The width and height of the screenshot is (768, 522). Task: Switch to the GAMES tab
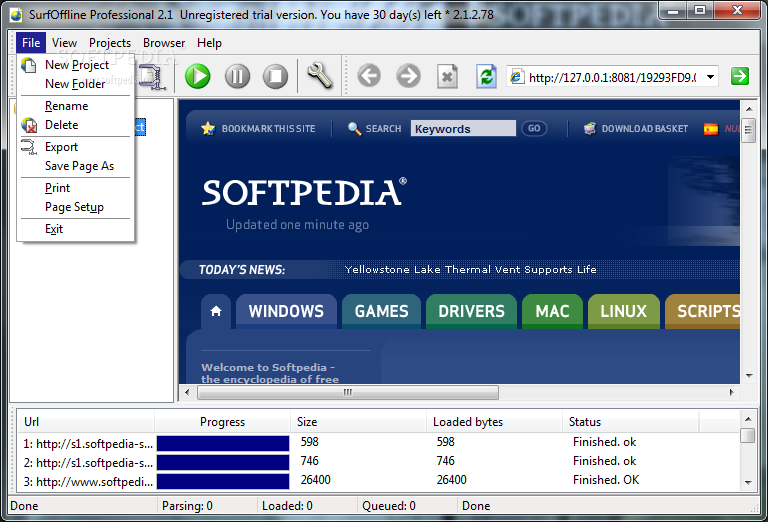click(x=381, y=311)
